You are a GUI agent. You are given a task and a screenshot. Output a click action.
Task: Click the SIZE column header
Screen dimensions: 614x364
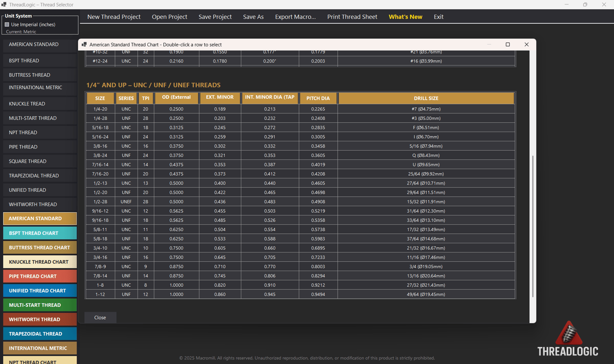click(100, 98)
